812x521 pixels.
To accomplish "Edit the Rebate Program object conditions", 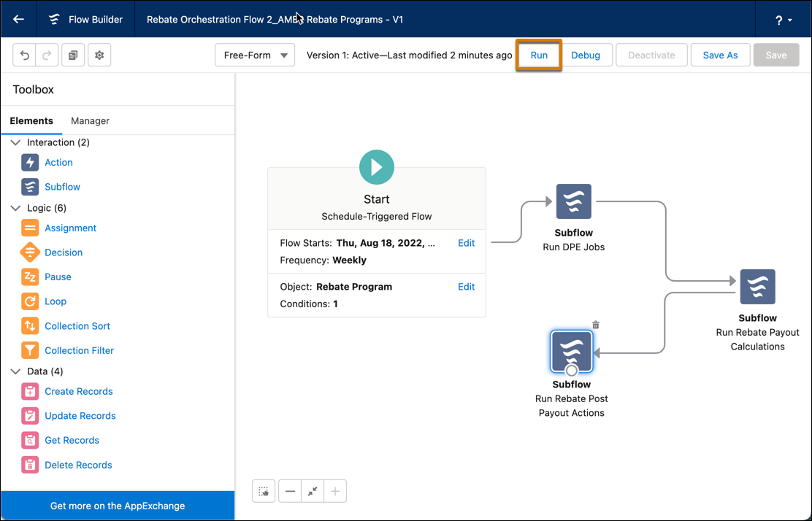I will click(466, 287).
